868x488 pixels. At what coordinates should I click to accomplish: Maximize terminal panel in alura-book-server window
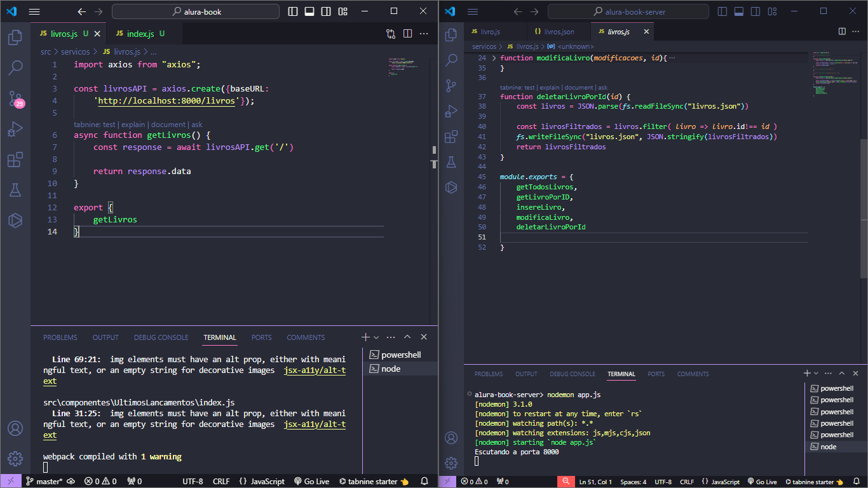(842, 374)
